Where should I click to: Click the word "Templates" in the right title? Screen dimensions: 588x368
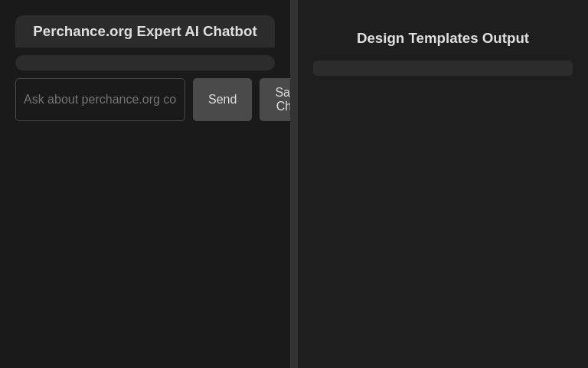(x=443, y=38)
